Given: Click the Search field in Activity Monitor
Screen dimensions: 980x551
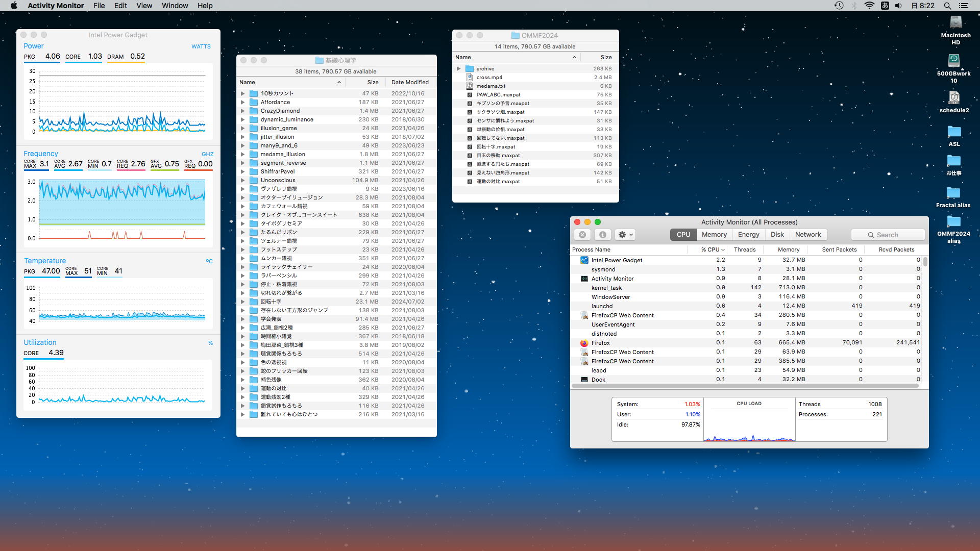Looking at the screenshot, I should 888,235.
